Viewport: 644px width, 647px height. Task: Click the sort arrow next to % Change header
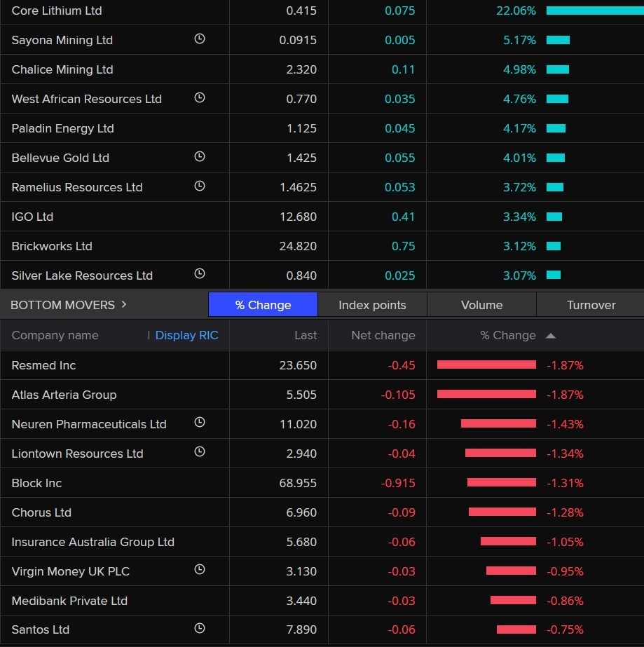click(x=551, y=336)
